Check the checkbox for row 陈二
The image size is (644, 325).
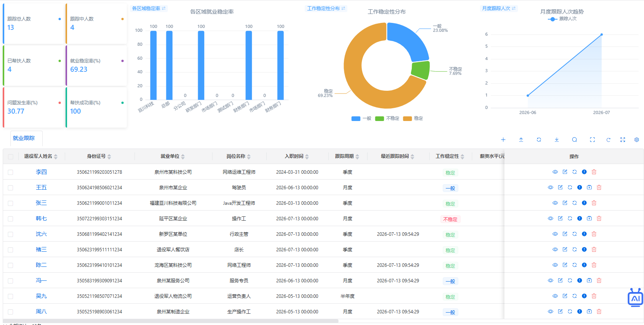(x=10, y=265)
